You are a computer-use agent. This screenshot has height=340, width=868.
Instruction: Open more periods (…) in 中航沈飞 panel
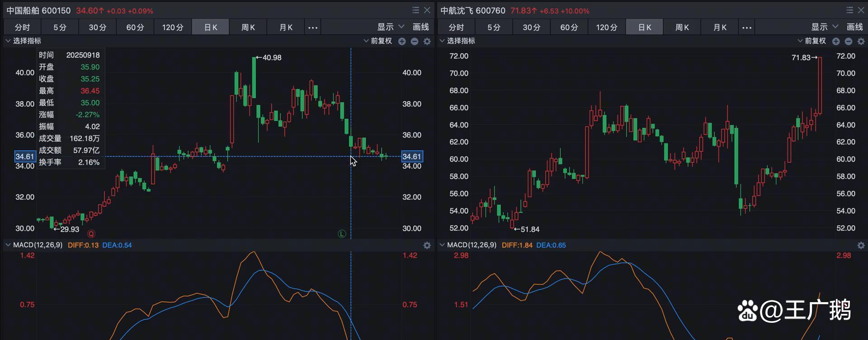pyautogui.click(x=747, y=27)
